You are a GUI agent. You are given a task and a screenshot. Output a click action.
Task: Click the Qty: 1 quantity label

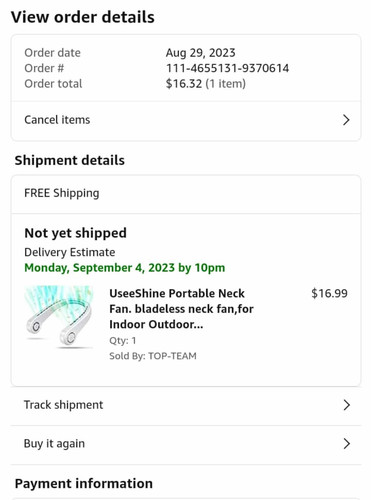123,341
